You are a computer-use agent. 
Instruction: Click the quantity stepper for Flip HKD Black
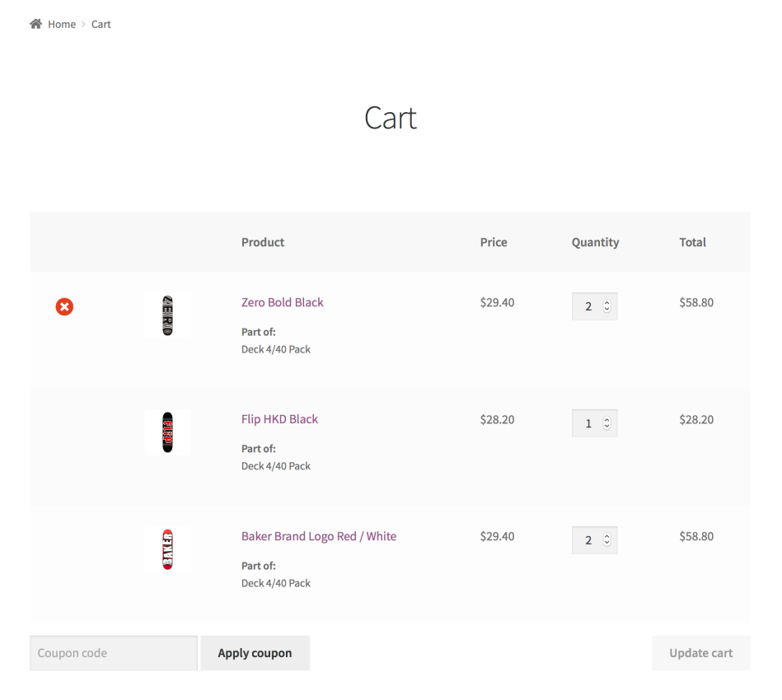[607, 423]
